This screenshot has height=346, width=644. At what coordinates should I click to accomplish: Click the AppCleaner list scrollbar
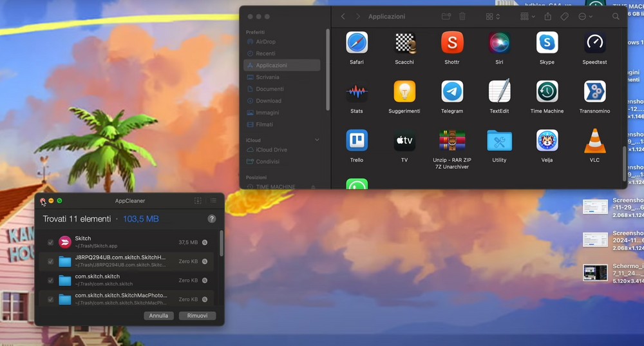(x=222, y=245)
